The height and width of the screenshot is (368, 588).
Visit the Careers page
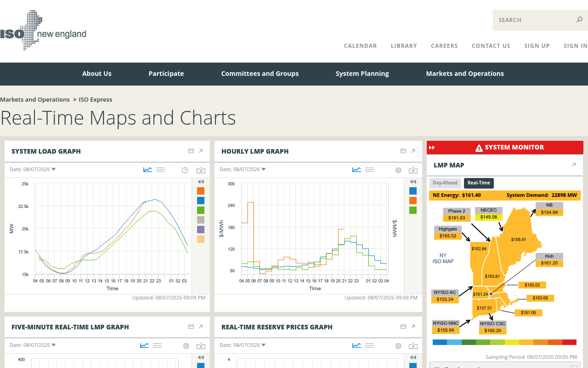(444, 46)
